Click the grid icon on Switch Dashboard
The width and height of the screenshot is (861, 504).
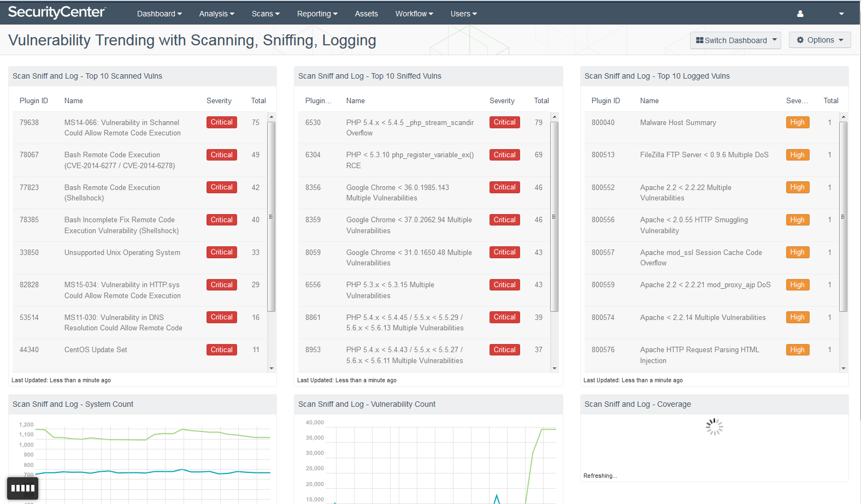click(699, 40)
